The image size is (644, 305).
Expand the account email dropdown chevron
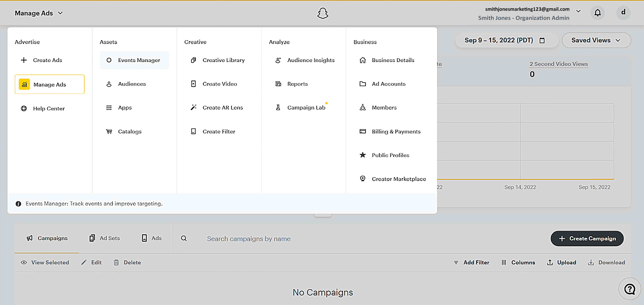tap(578, 11)
